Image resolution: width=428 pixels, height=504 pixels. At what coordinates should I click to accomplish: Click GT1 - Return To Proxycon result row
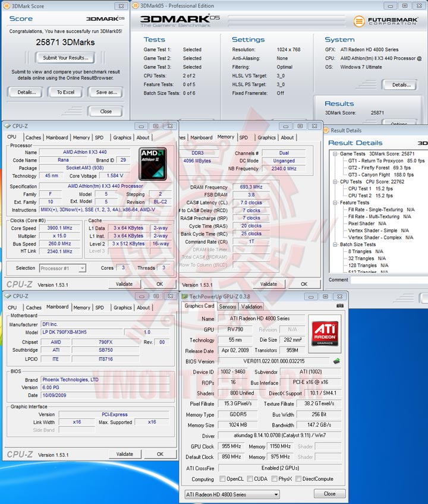tap(386, 160)
